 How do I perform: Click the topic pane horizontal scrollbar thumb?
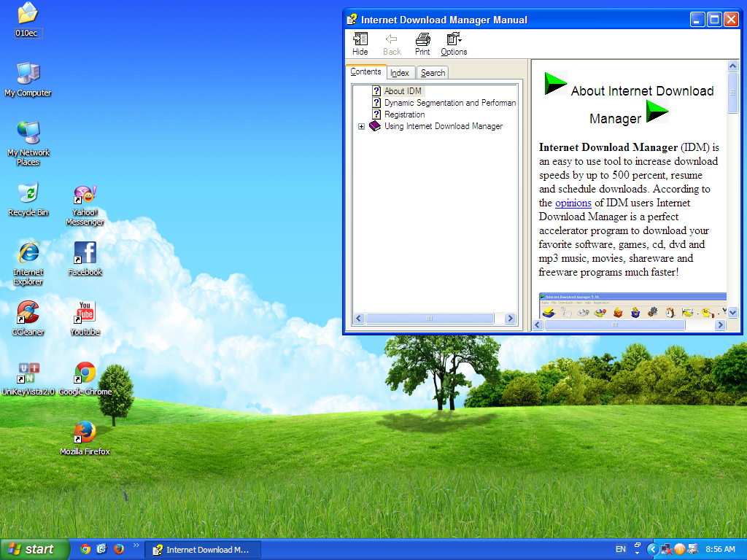[614, 324]
